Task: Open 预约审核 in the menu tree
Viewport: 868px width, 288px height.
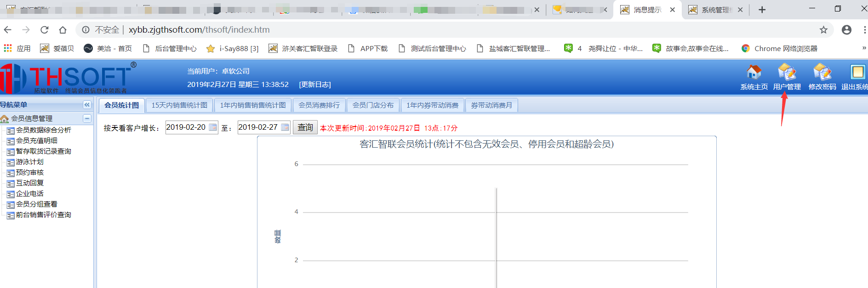Action: click(x=30, y=173)
